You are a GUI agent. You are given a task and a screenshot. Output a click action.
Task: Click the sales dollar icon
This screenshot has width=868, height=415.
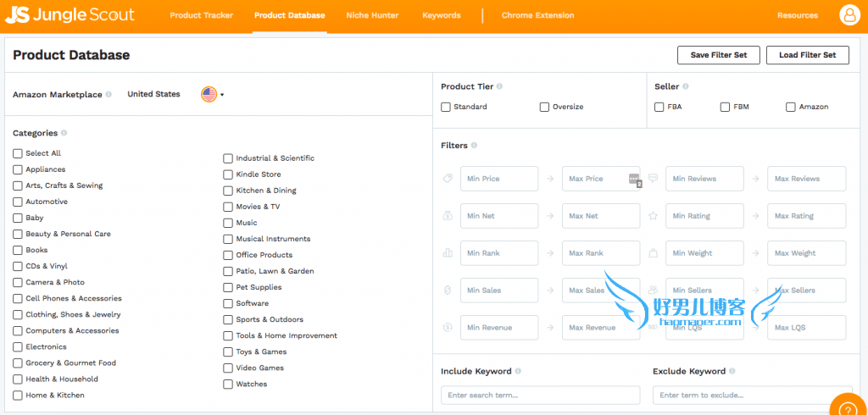(448, 290)
